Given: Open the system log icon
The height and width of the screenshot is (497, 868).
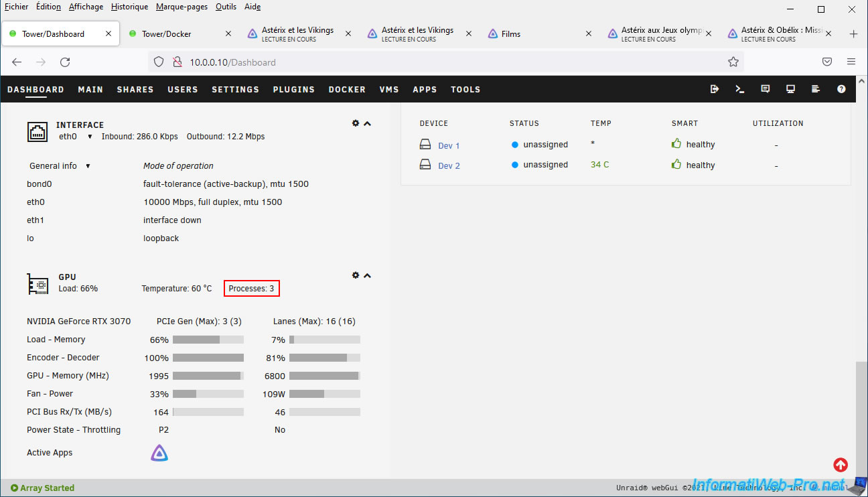Looking at the screenshot, I should click(816, 89).
